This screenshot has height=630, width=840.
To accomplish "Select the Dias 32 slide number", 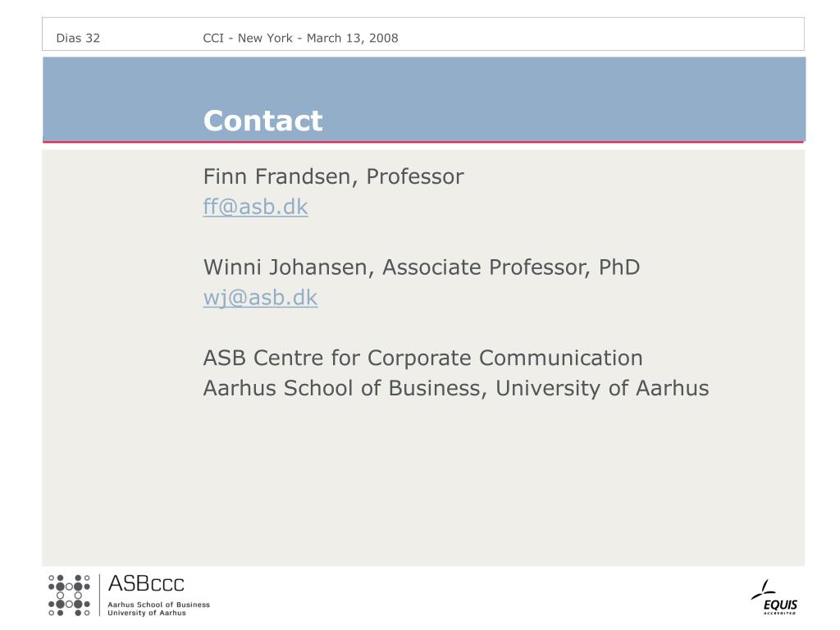I will pyautogui.click(x=78, y=38).
